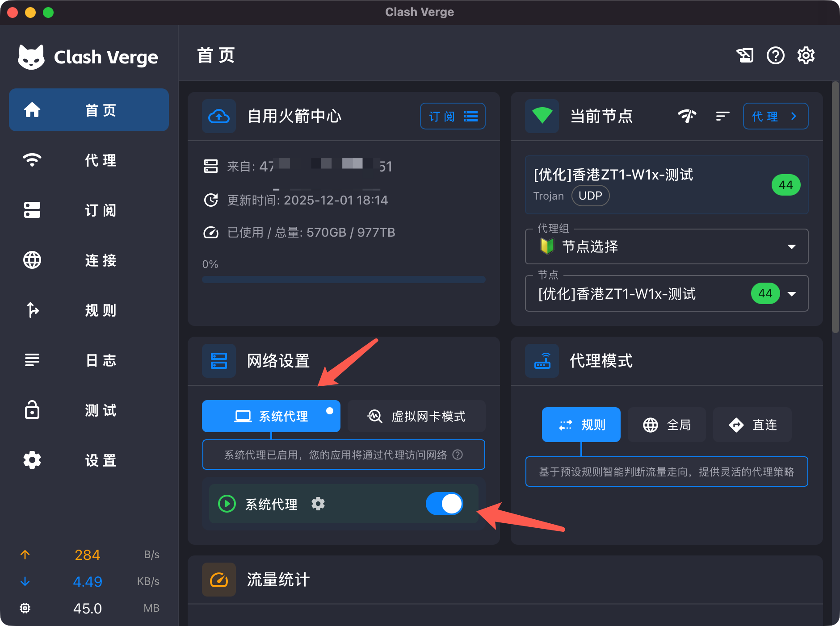This screenshot has height=626, width=840.
Task: Open the help question mark icon
Action: click(775, 55)
